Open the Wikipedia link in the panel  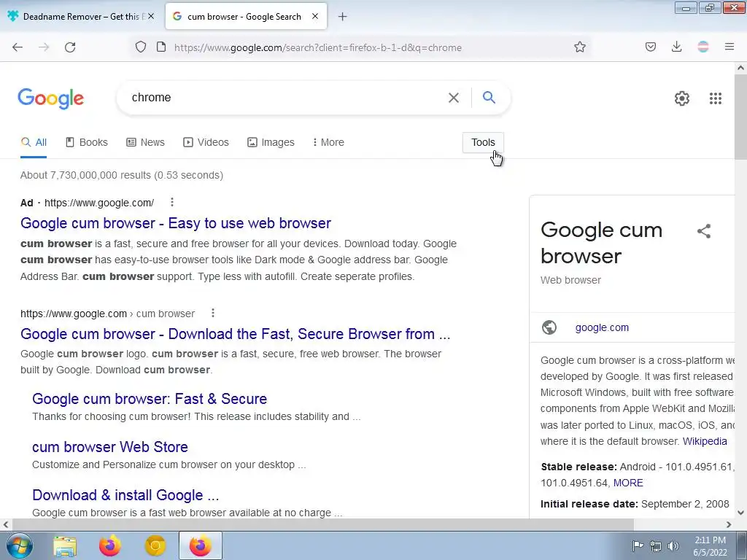[x=705, y=441]
